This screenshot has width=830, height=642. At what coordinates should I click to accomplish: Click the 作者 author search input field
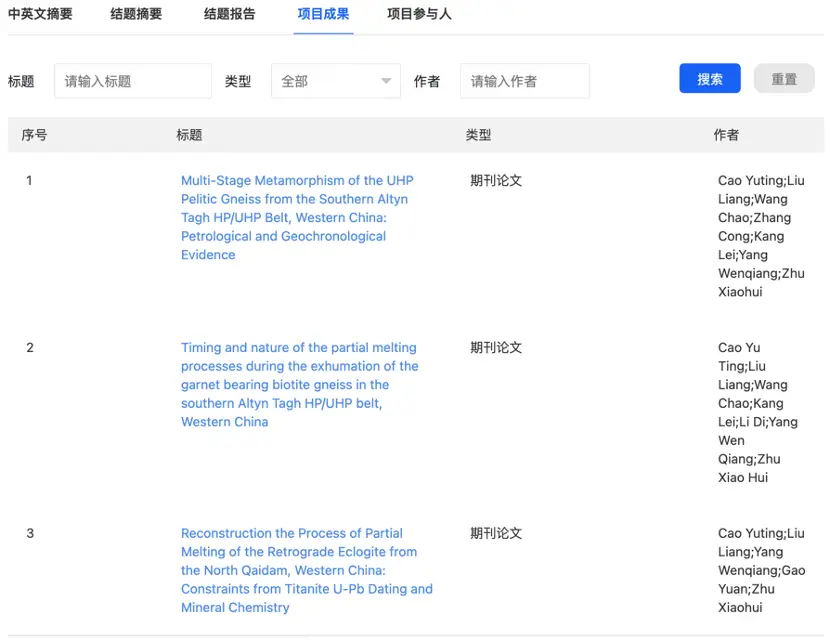coord(524,80)
